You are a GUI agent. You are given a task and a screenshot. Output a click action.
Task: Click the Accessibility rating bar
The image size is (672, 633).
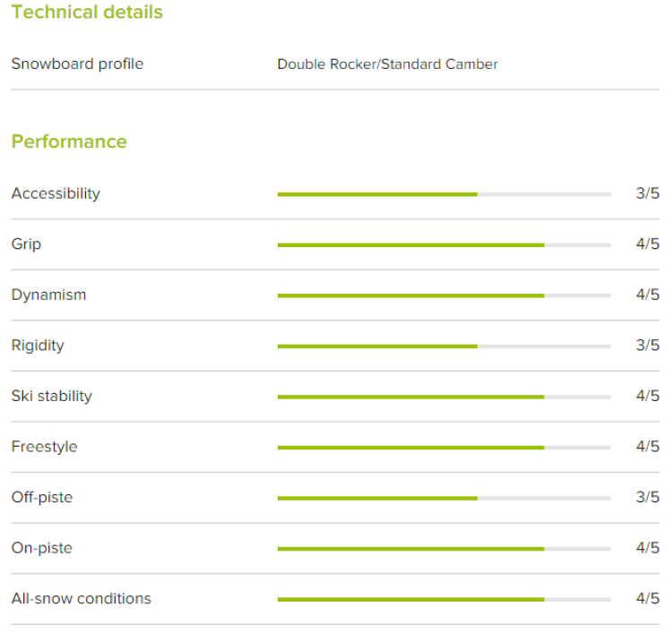tap(444, 194)
